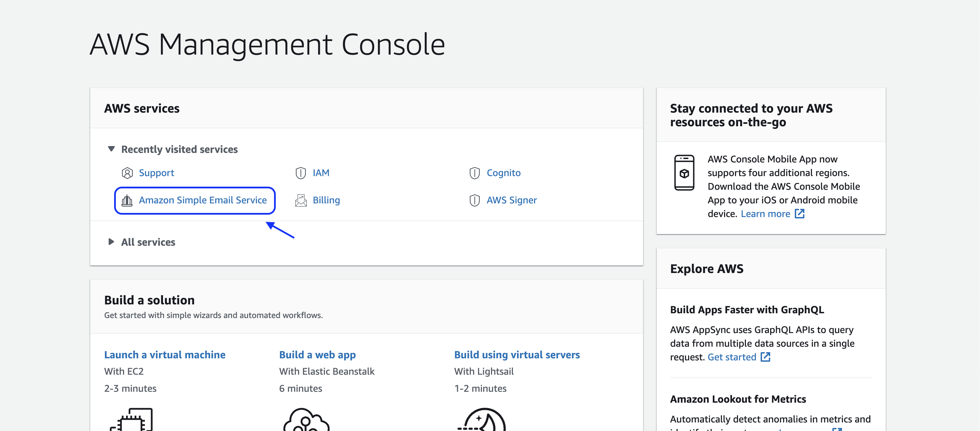This screenshot has width=980, height=431.
Task: Collapse Recently visited services with its triangle
Action: tap(111, 149)
